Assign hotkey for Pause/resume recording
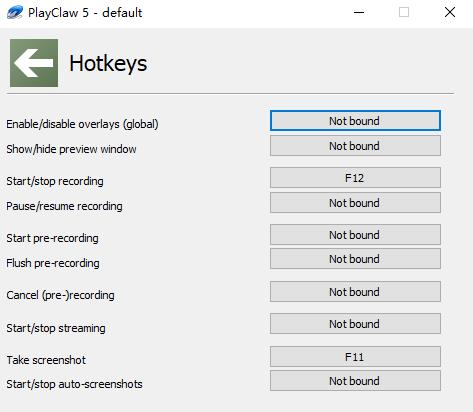 (355, 203)
